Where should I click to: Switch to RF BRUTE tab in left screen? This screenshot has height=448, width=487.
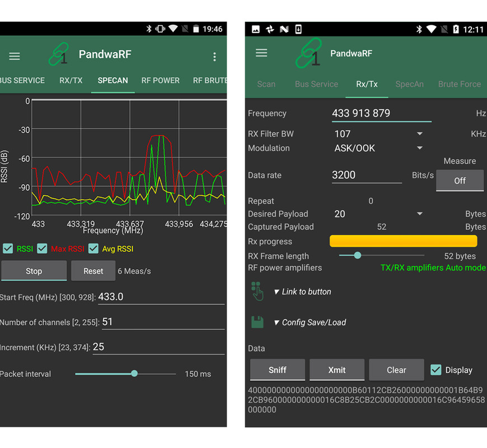210,81
